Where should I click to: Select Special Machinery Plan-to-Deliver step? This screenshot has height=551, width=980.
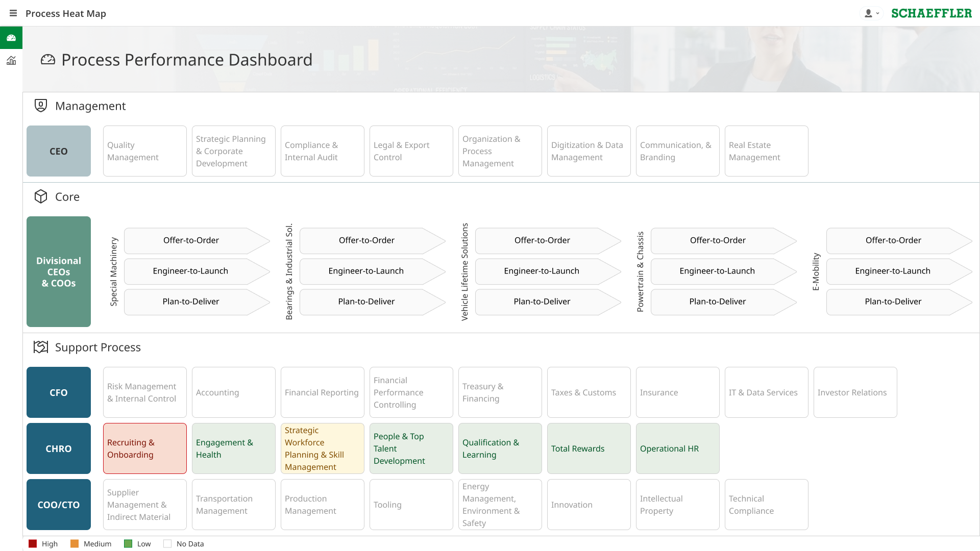point(197,302)
